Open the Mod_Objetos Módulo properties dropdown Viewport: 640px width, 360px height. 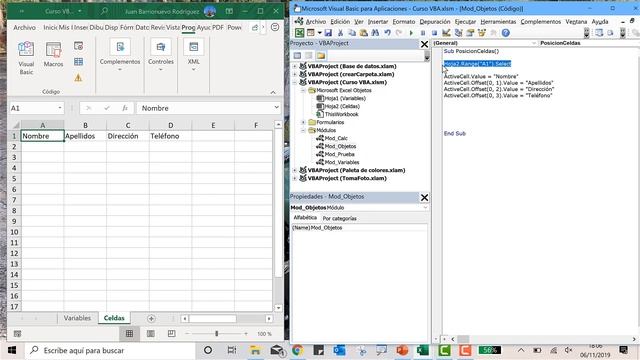425,207
